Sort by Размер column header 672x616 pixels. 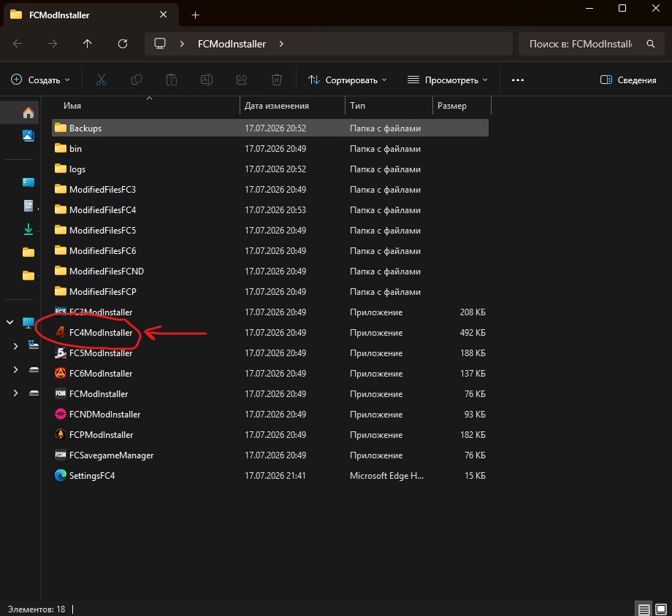click(x=462, y=105)
